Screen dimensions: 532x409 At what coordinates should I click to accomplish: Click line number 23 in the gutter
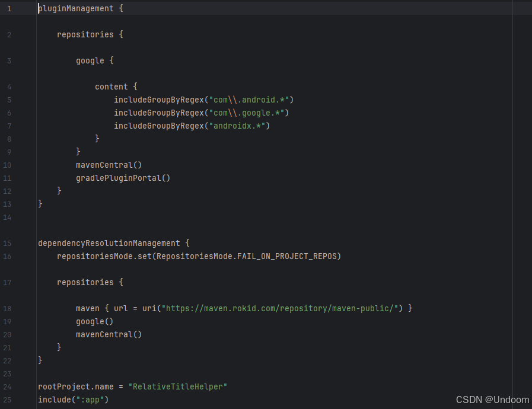coord(7,373)
